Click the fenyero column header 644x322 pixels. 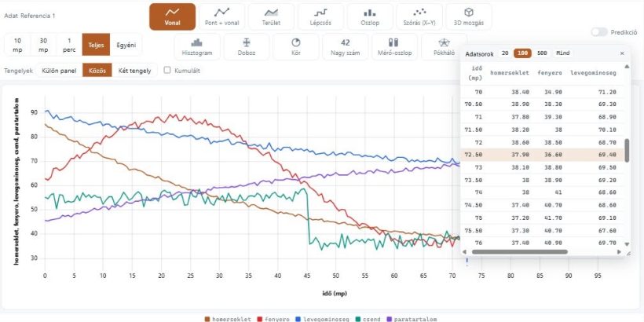550,73
